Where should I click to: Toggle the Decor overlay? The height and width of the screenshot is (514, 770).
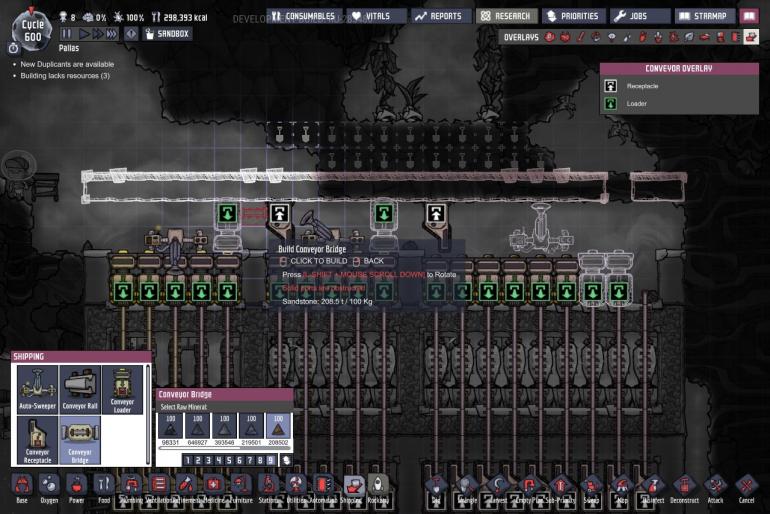(x=658, y=37)
